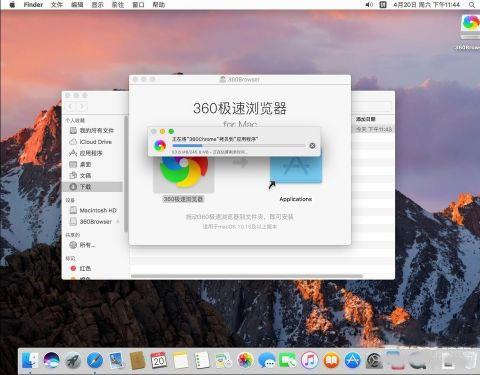
Task: Open Contacts from the Dock
Action: click(138, 361)
